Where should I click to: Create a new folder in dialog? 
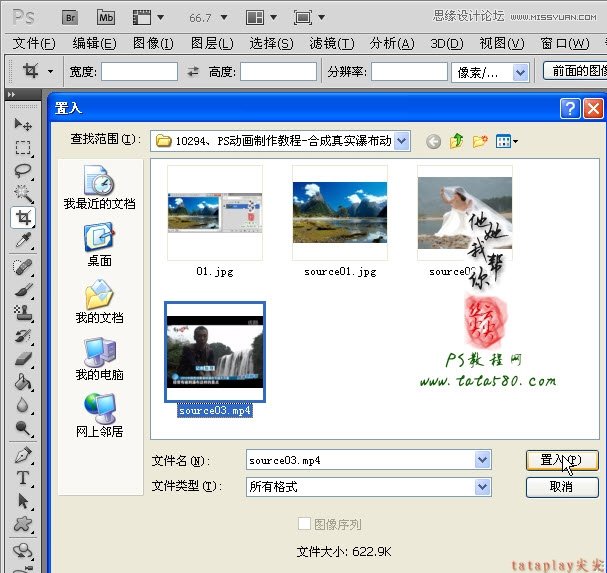(x=480, y=141)
